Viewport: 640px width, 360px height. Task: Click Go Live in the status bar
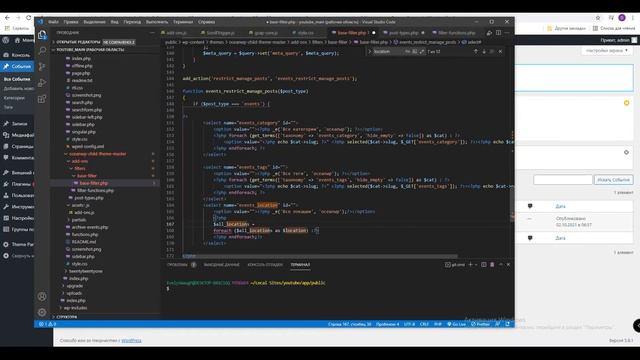pyautogui.click(x=456, y=324)
